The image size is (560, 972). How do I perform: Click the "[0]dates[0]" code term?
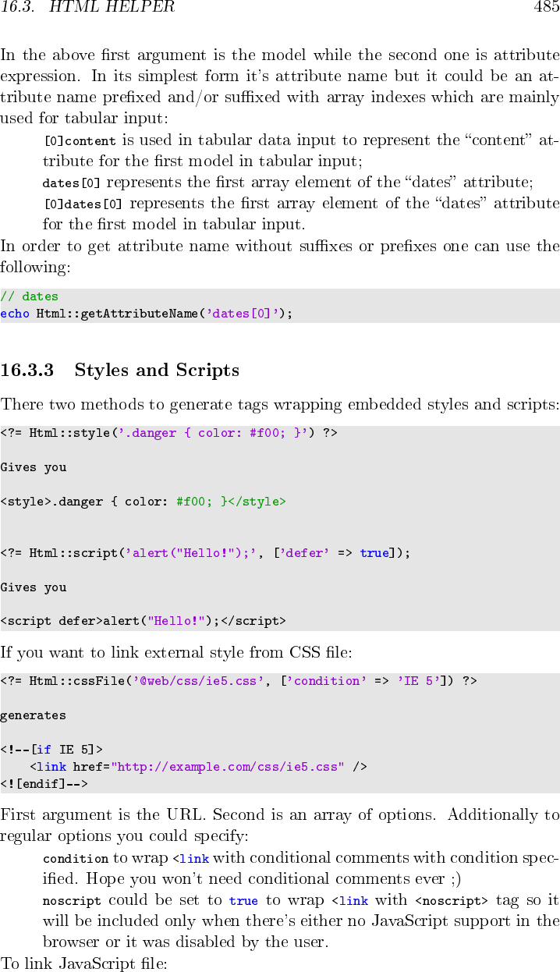tap(83, 204)
